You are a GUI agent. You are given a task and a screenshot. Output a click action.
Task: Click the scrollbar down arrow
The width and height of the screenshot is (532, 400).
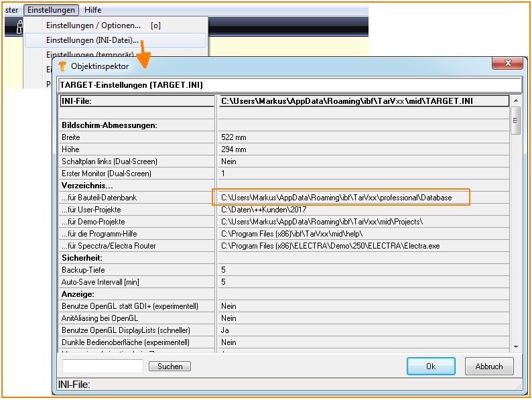point(515,346)
